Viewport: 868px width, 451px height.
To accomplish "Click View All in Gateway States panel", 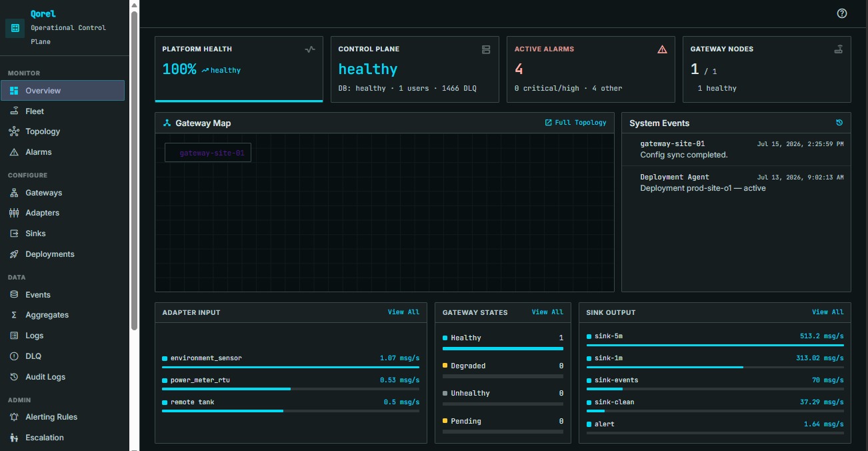I will [547, 312].
